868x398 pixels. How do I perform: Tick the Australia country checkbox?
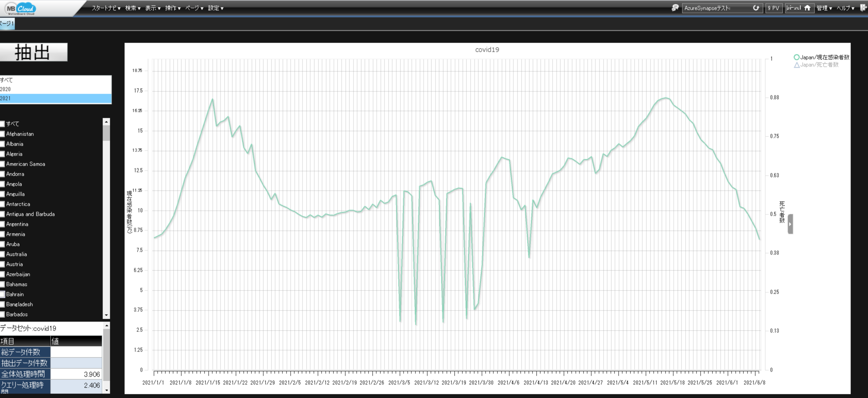click(x=2, y=254)
